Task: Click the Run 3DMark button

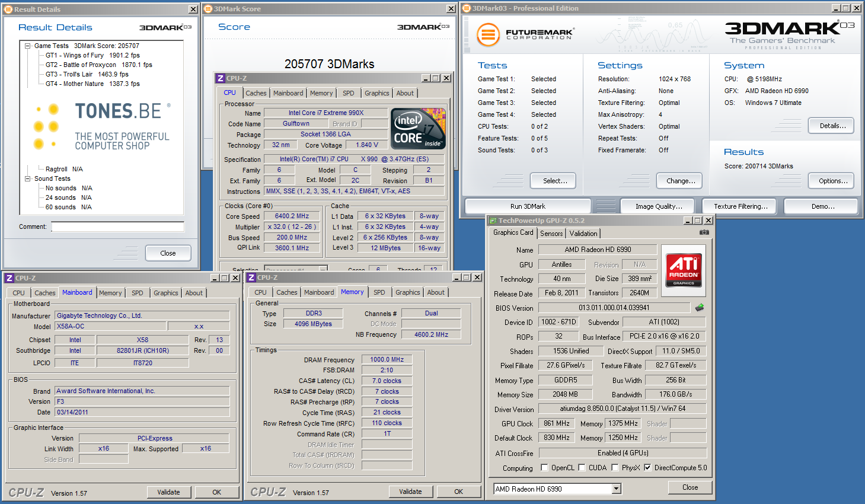Action: pyautogui.click(x=528, y=206)
